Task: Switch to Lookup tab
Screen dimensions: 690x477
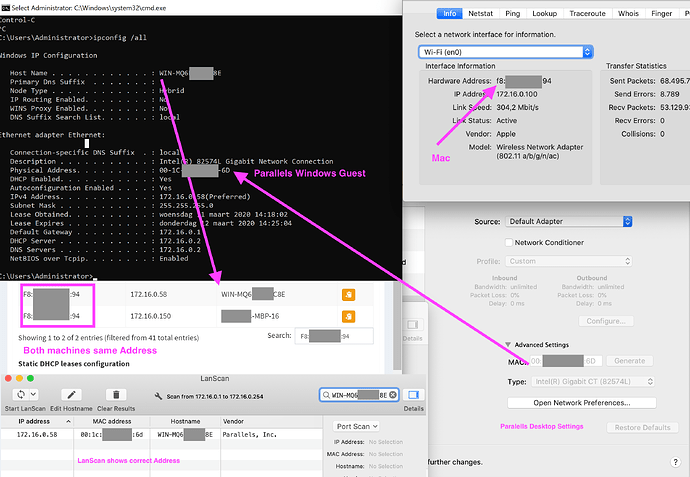Action: coord(544,14)
